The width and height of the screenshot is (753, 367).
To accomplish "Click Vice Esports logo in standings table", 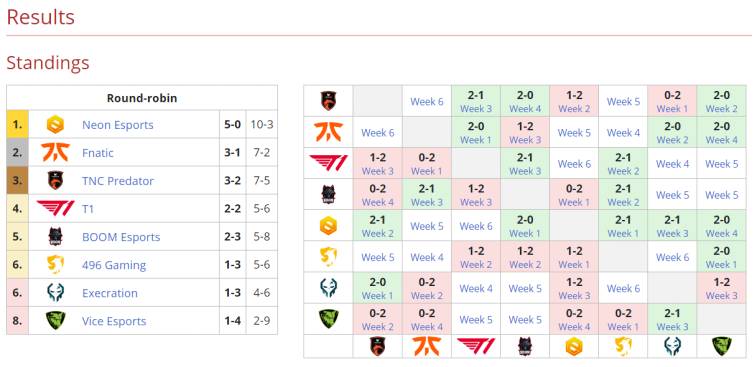I will click(55, 320).
